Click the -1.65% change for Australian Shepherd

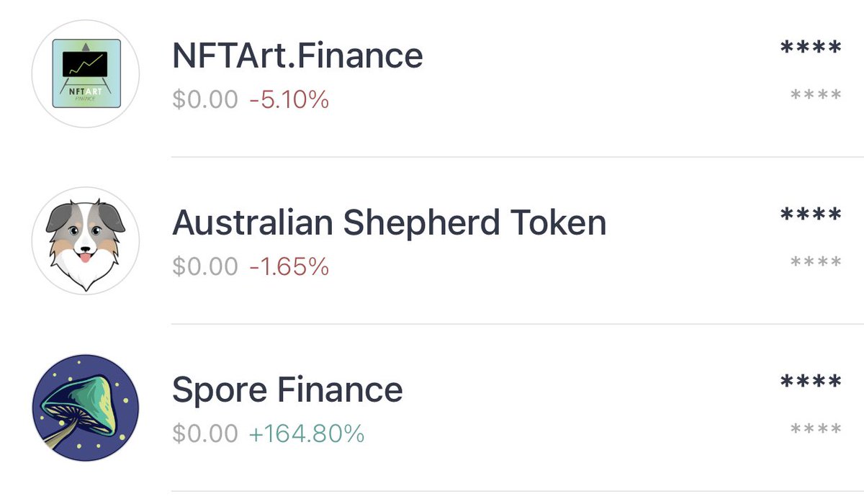pyautogui.click(x=289, y=267)
